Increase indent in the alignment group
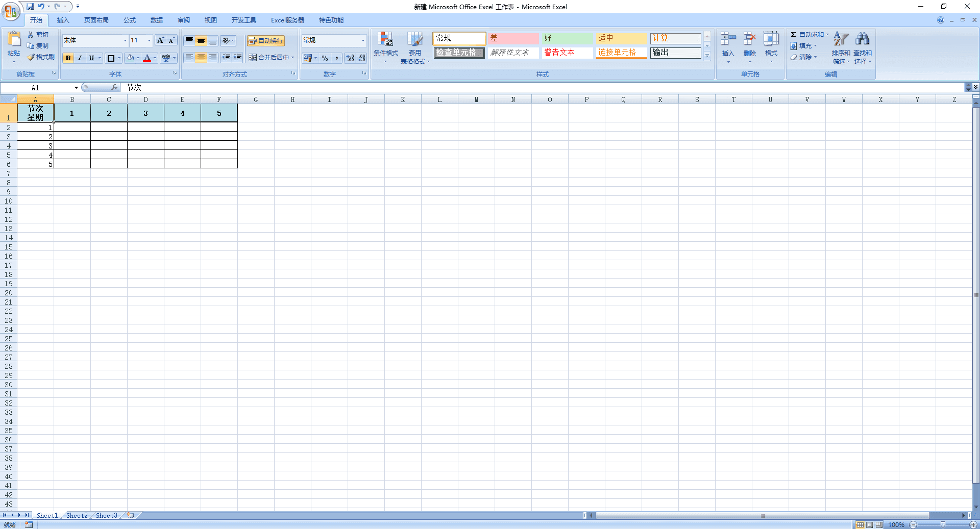Screen dimensions: 980x529 (238, 58)
